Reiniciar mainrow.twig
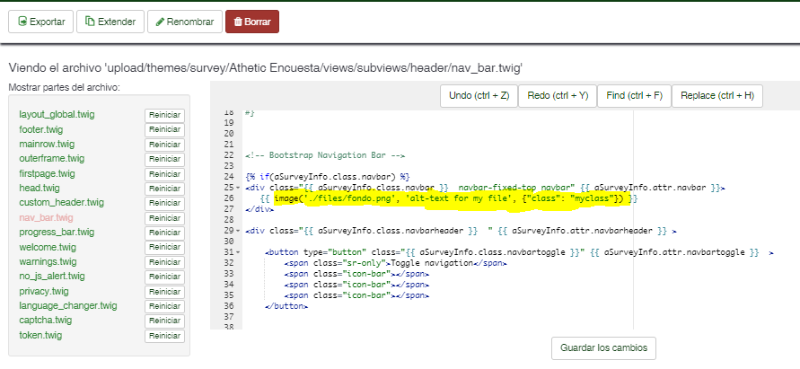This screenshot has height=369, width=800. pos(164,144)
